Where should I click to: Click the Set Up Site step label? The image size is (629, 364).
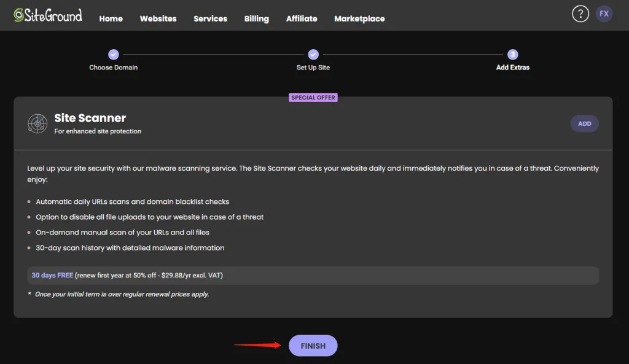pos(313,68)
